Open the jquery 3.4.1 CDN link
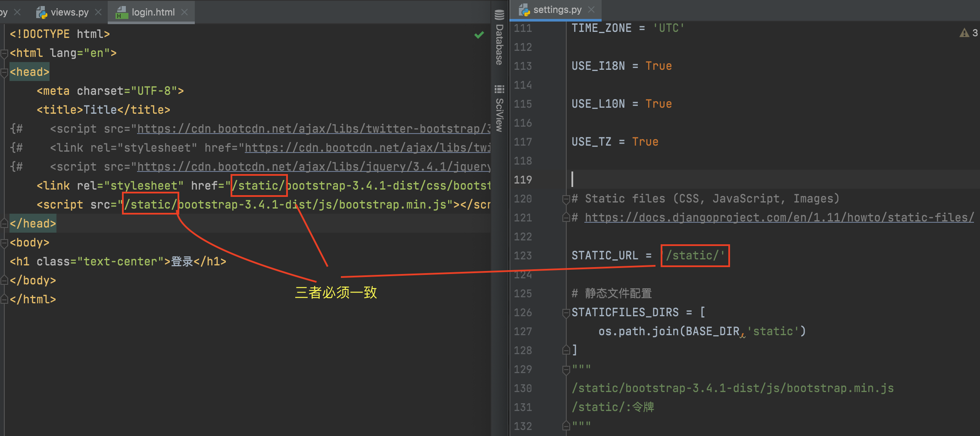Viewport: 980px width, 436px height. point(314,167)
